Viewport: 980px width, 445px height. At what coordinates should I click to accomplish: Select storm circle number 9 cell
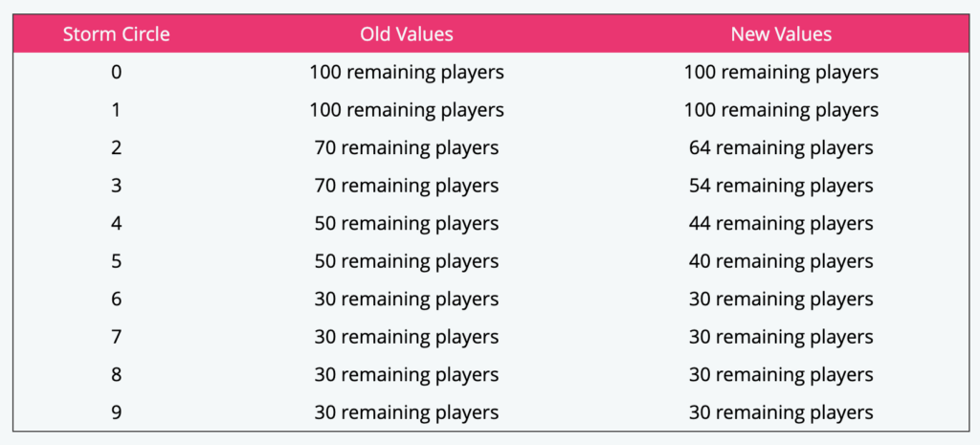point(116,412)
